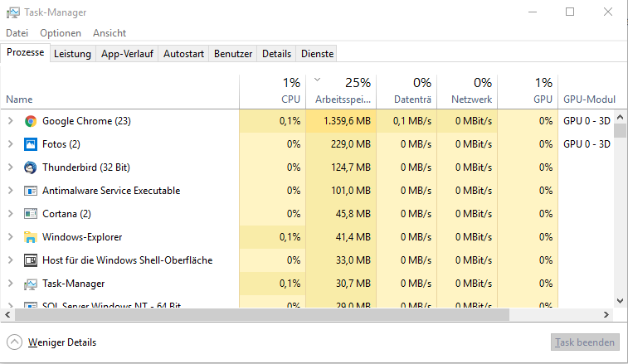Switch to the Details tab

[x=276, y=54]
